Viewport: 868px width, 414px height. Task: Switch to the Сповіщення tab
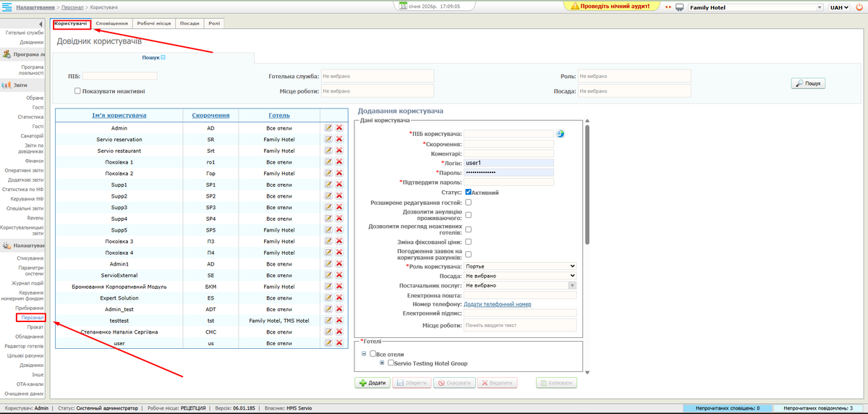[111, 23]
